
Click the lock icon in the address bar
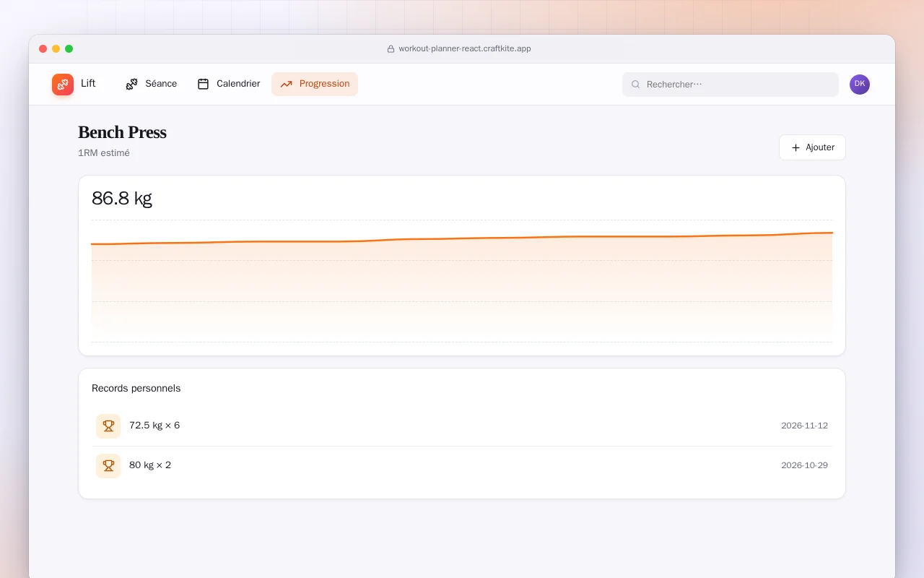pyautogui.click(x=391, y=49)
